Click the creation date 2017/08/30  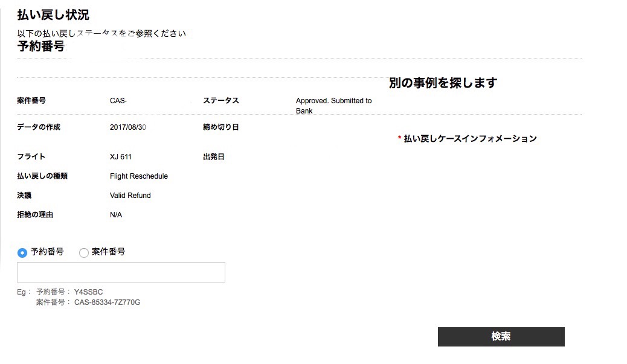click(x=128, y=127)
